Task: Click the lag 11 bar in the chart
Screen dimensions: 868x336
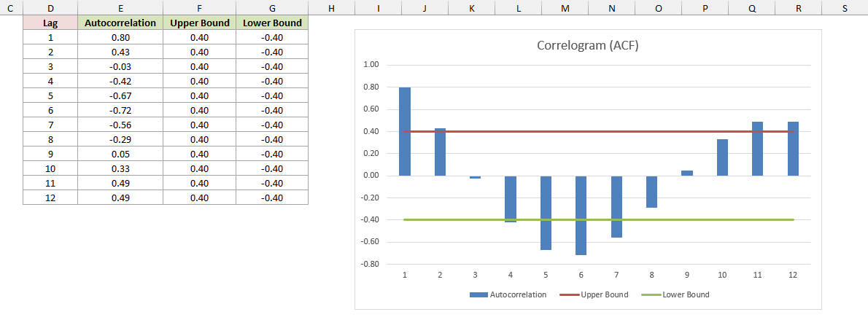Action: [x=757, y=149]
